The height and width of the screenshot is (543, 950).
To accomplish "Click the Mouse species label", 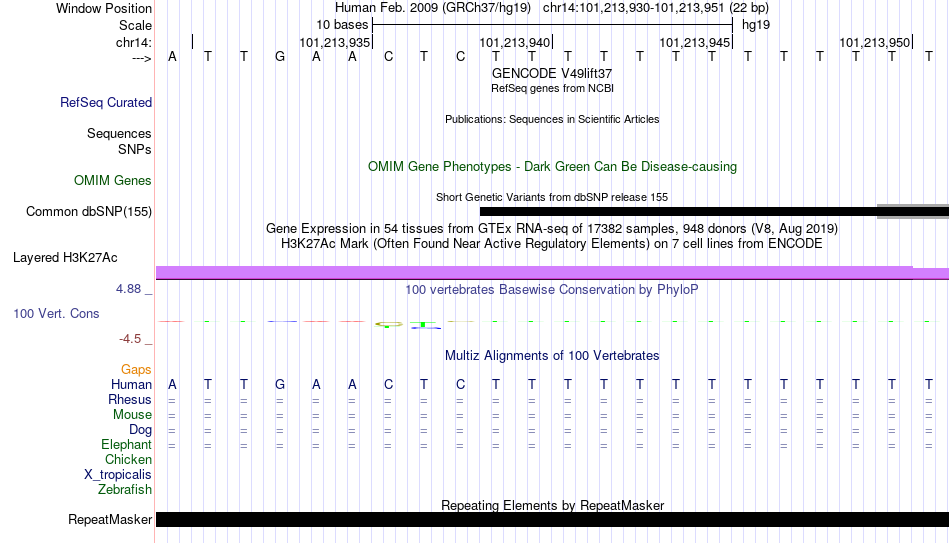I will [x=133, y=415].
